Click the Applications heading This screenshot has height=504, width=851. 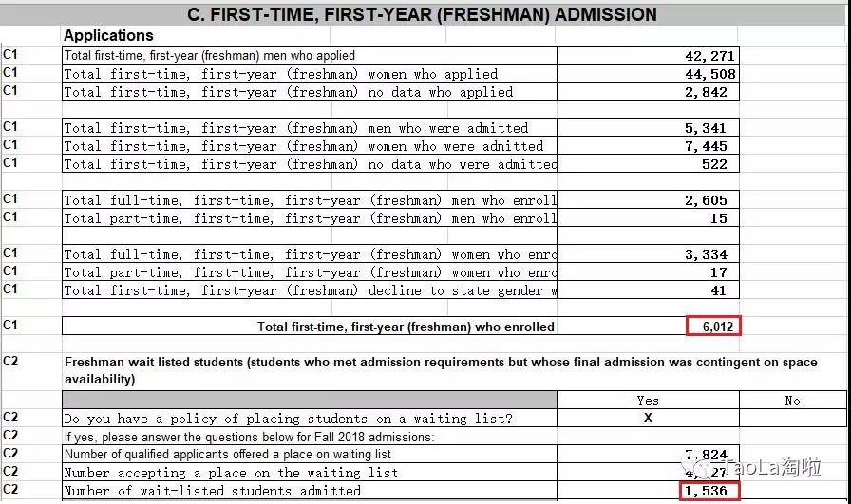coord(108,36)
